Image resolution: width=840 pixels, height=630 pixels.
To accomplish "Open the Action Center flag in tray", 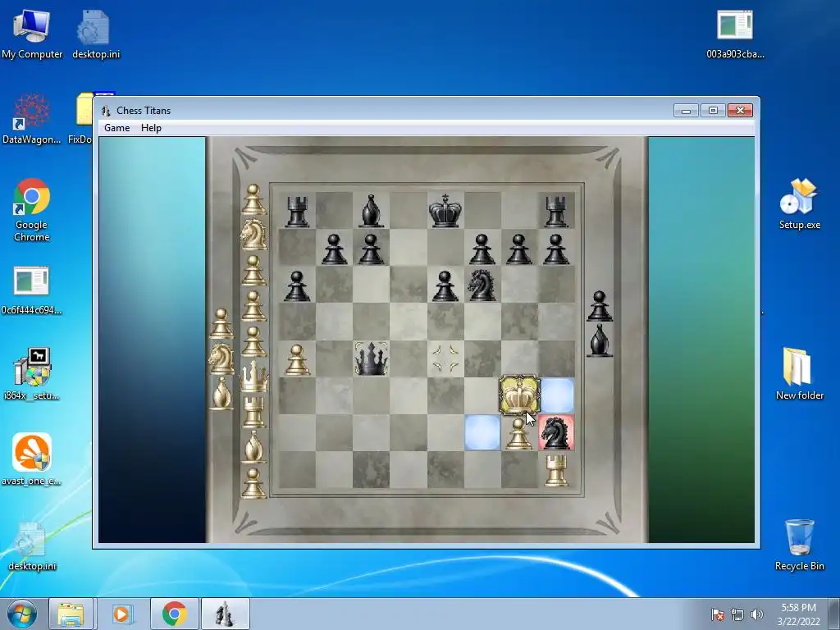I will point(717,614).
